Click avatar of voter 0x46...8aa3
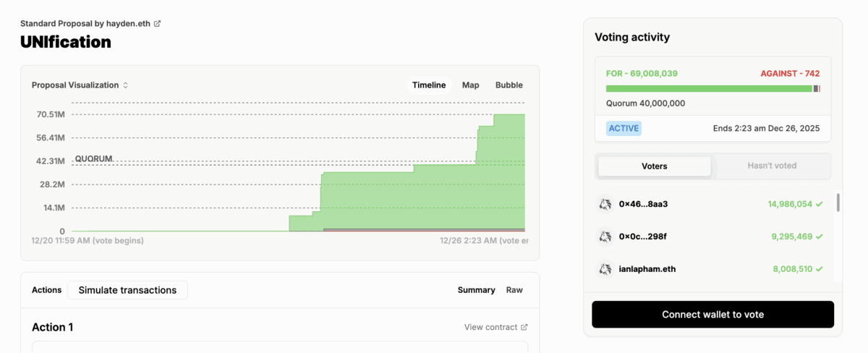 pyautogui.click(x=605, y=205)
